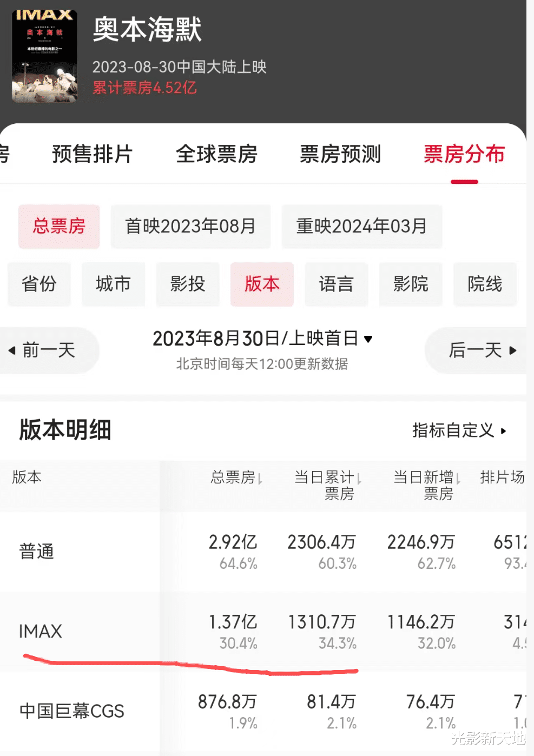Switch to the 全球票房 tab
534x756 pixels.
pos(216,154)
